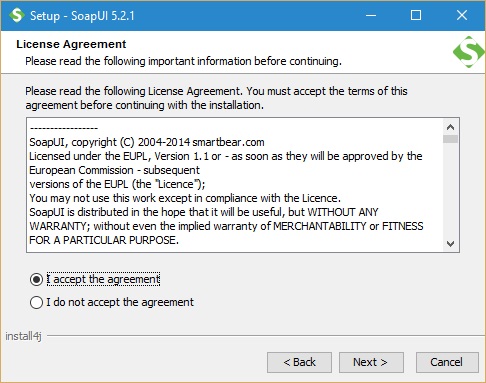Click the 'License Agreement' heading

click(x=71, y=44)
